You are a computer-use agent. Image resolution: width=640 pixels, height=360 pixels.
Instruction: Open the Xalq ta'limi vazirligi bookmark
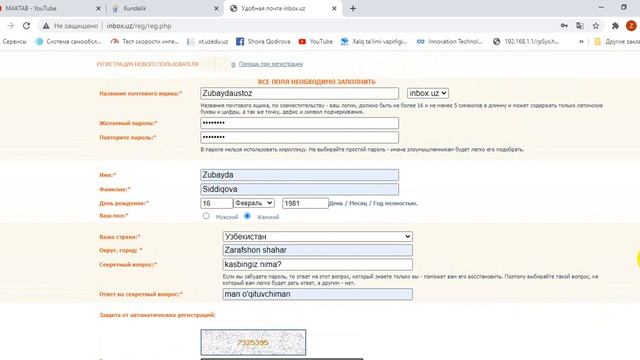[x=374, y=42]
